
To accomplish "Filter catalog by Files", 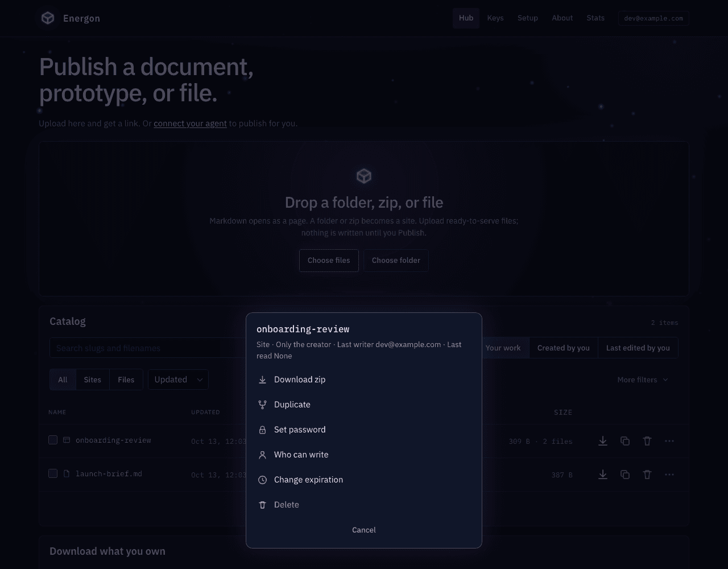I will (x=126, y=380).
